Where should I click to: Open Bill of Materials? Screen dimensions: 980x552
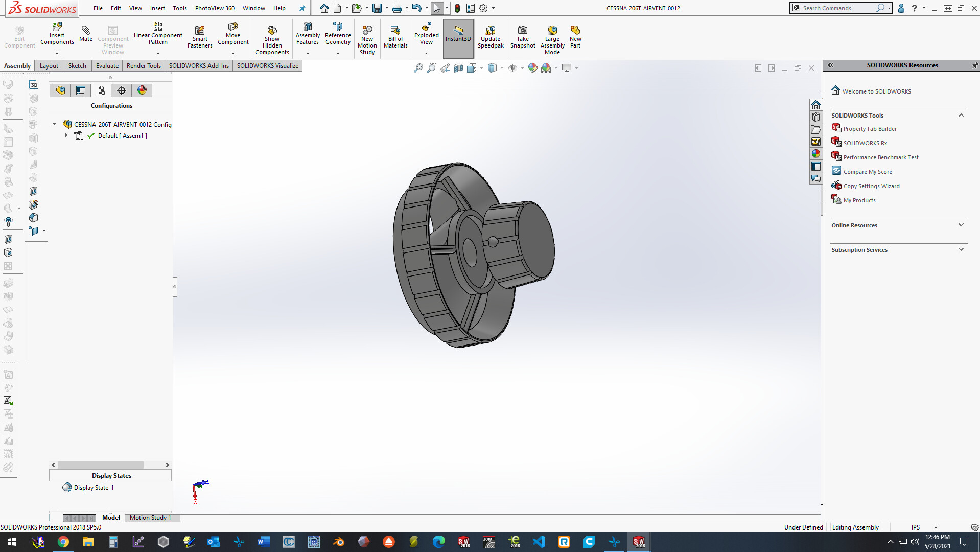tap(395, 37)
